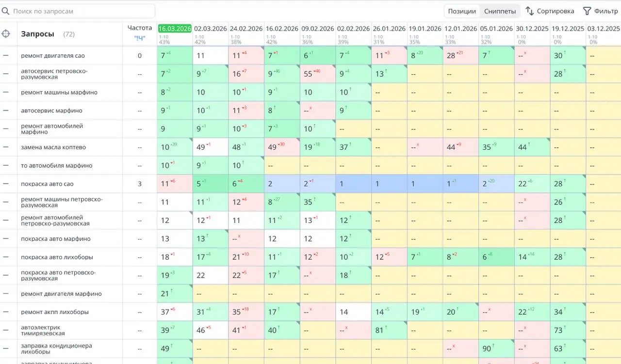
Task: Switch view to Сниппеты
Action: (500, 11)
